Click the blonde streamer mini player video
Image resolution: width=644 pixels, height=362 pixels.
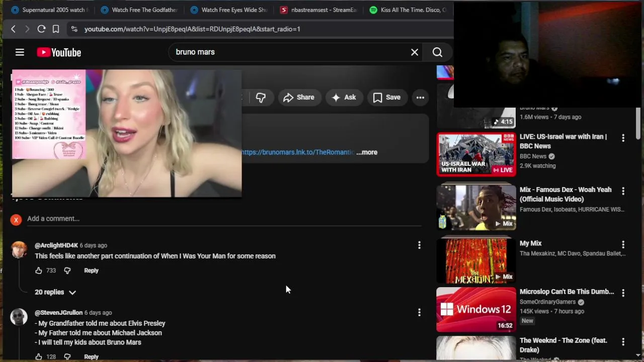pyautogui.click(x=127, y=133)
